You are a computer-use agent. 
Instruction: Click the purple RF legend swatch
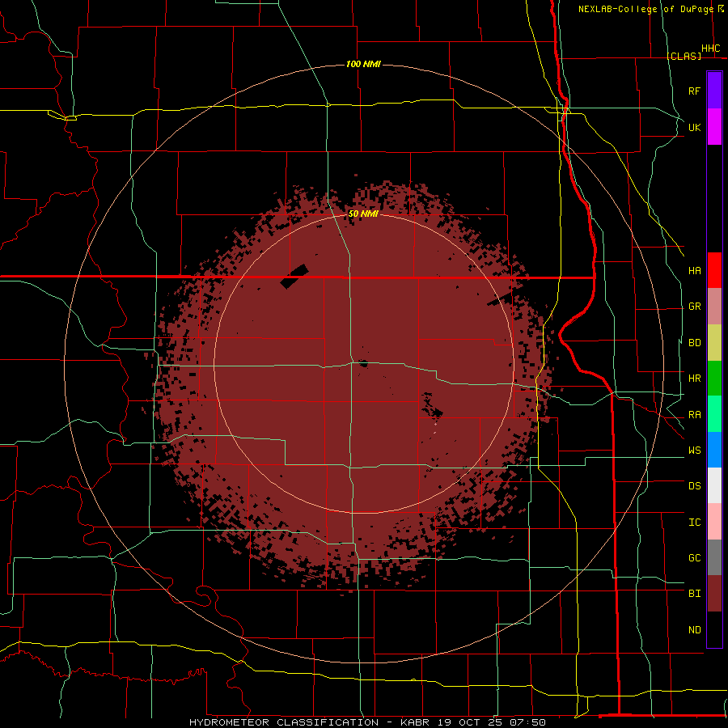click(x=714, y=91)
